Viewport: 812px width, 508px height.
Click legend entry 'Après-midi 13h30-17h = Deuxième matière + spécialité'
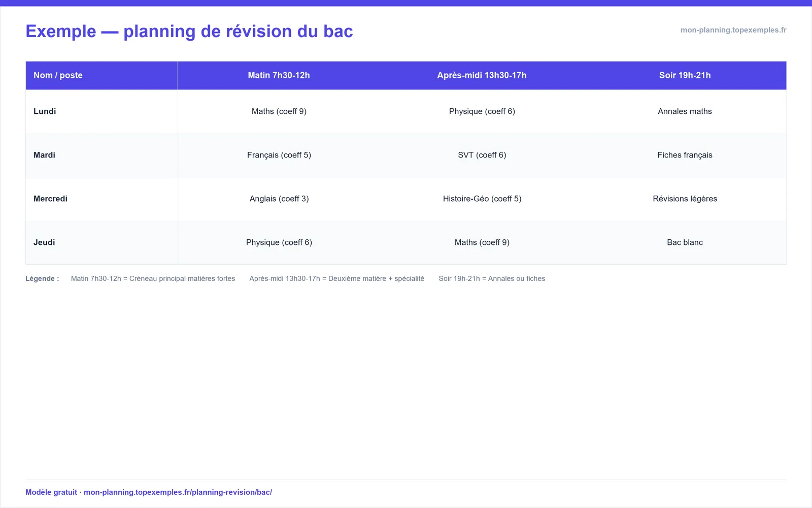point(336,278)
